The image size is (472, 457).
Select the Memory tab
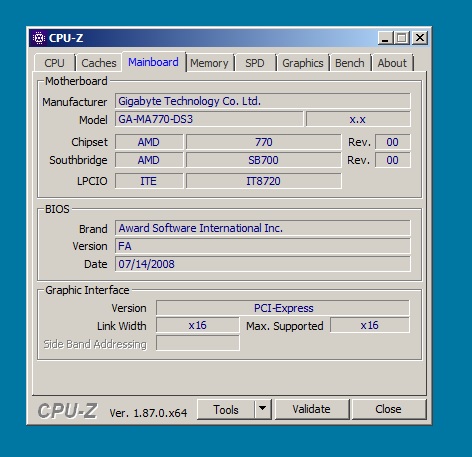[209, 63]
